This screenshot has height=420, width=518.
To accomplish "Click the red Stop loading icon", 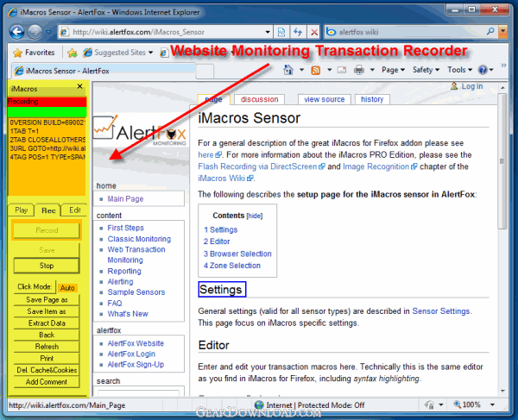I will tap(314, 32).
